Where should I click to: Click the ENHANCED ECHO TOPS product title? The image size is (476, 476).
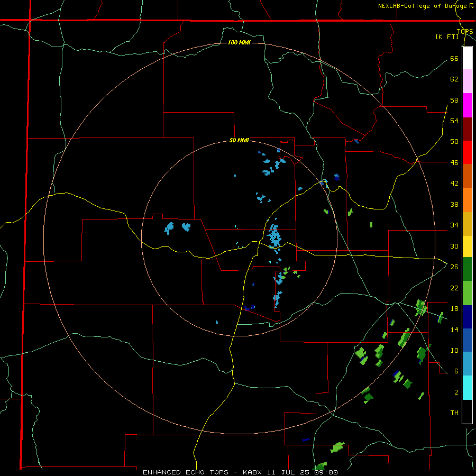(x=186, y=472)
